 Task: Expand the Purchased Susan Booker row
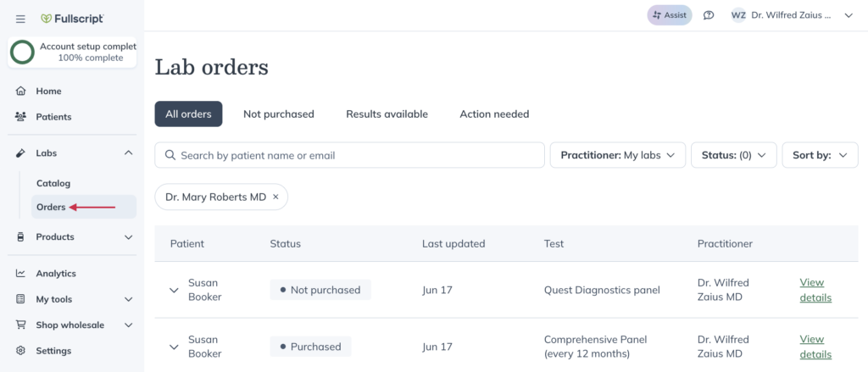coord(174,347)
